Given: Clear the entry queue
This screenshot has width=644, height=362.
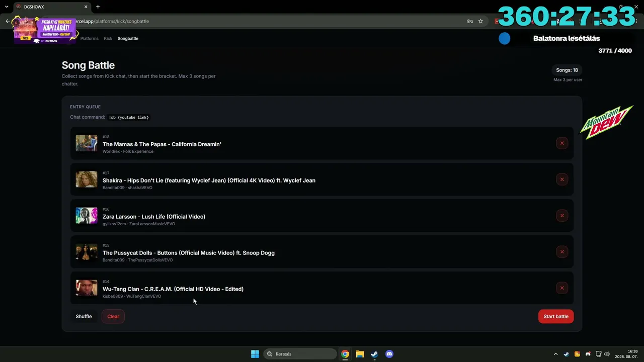Looking at the screenshot, I should [113, 316].
